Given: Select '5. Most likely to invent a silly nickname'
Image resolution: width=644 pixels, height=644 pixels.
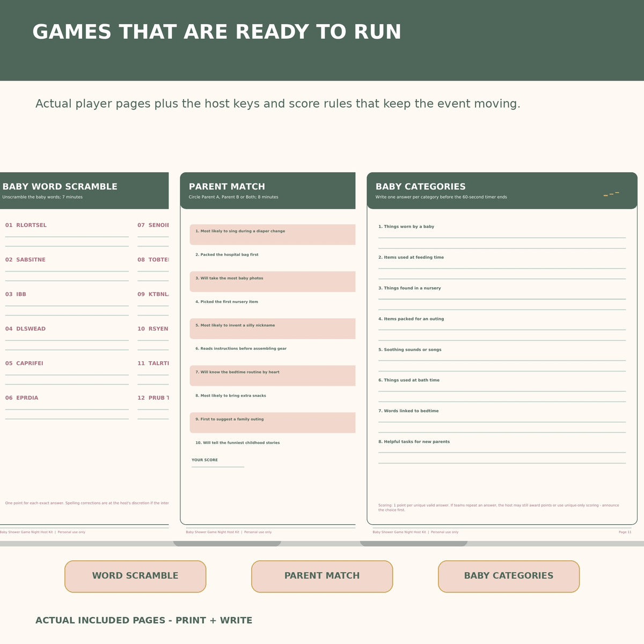Looking at the screenshot, I should [273, 328].
